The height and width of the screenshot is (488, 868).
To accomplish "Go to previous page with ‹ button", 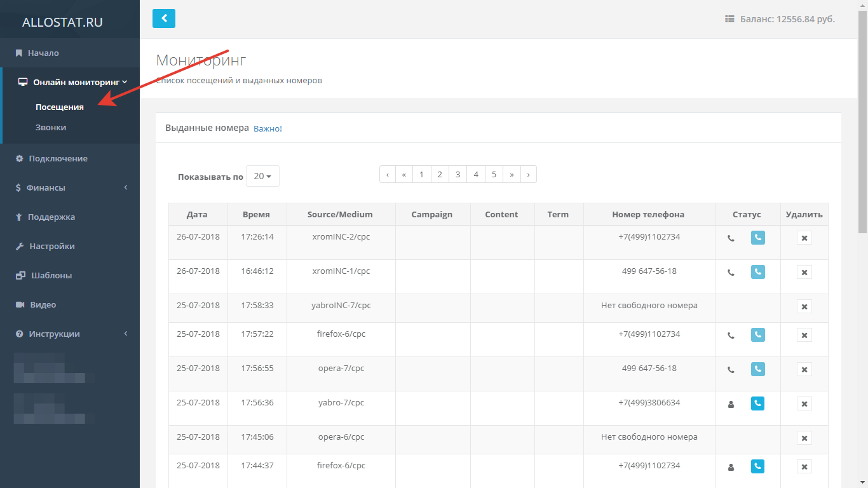I will [388, 174].
